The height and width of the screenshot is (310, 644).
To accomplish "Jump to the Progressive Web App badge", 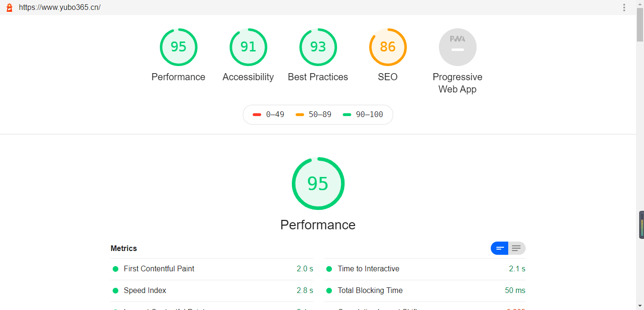I will coord(457,61).
